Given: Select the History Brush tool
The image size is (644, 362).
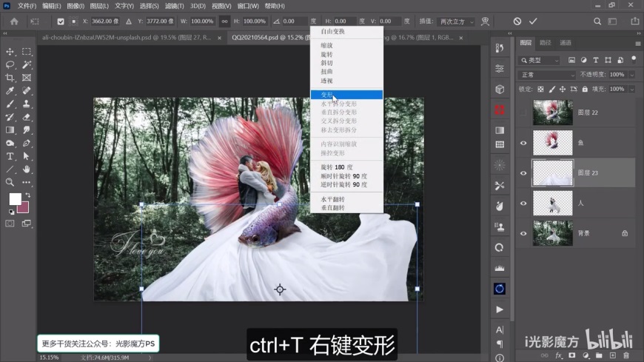Looking at the screenshot, I should (x=10, y=117).
